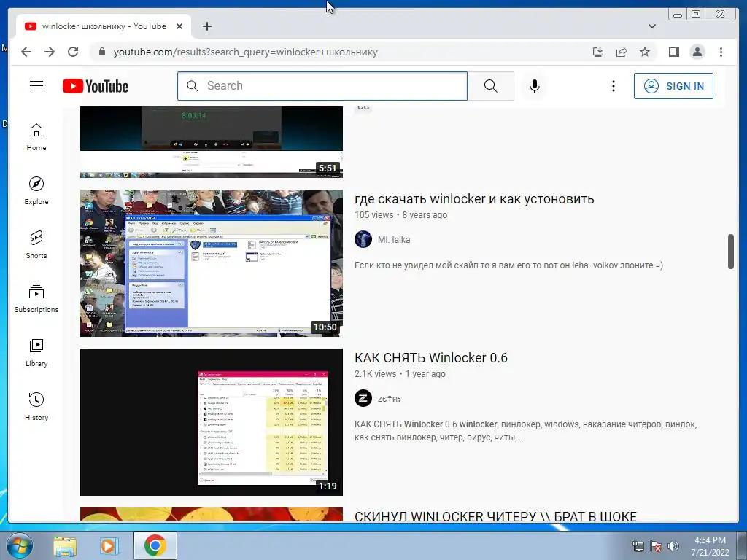Start voice search with microphone icon
747x560 pixels.
tap(535, 86)
